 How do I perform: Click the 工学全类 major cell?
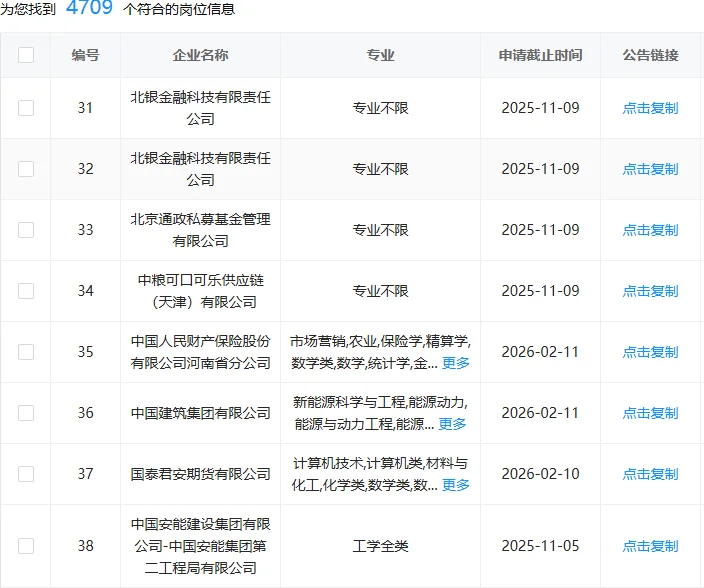pyautogui.click(x=380, y=546)
